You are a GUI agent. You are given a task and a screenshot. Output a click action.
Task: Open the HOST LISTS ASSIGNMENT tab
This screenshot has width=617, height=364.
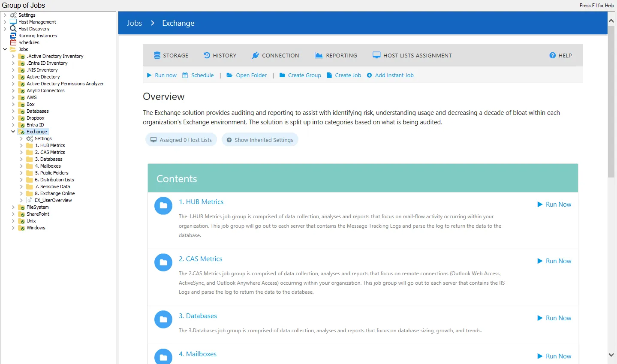click(412, 55)
